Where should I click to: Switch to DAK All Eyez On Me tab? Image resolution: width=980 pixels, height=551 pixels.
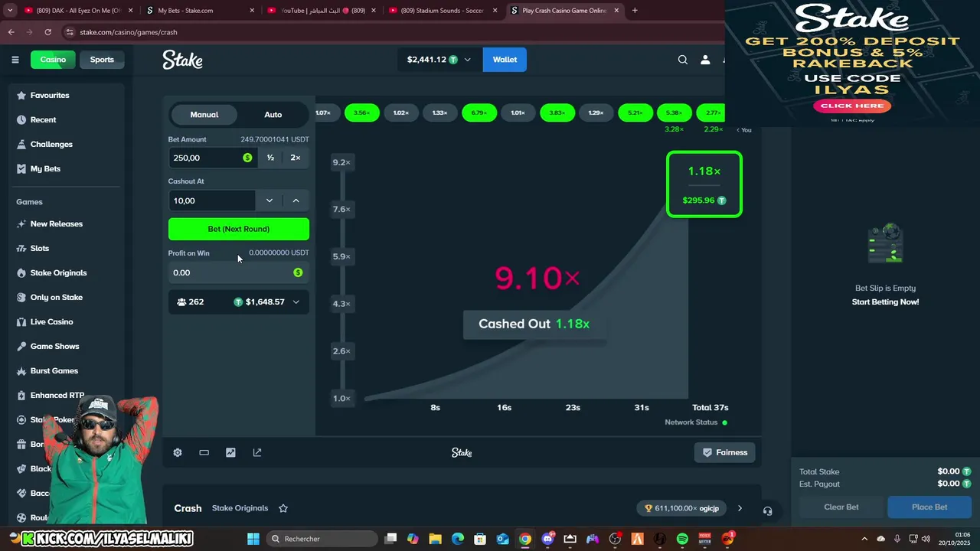point(78,11)
